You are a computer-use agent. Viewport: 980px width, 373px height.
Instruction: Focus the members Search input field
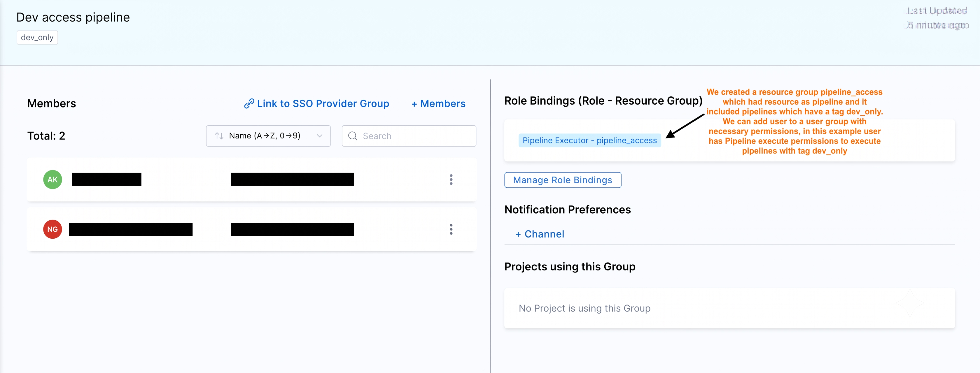[x=409, y=136]
